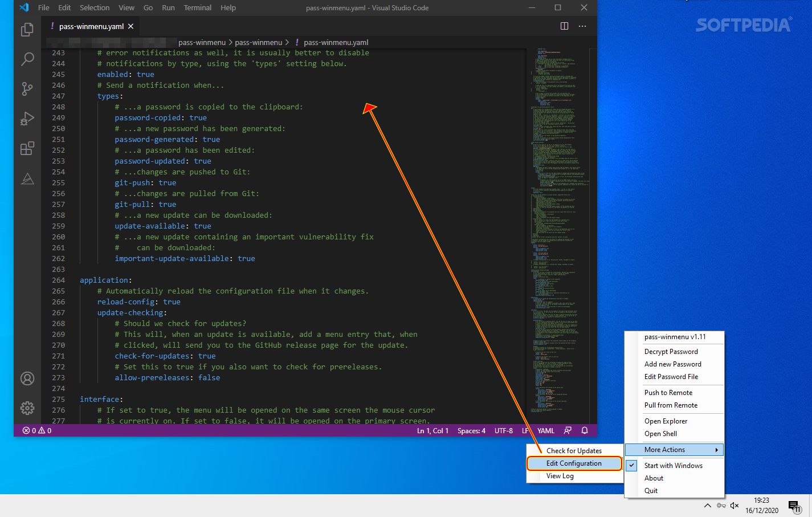Open the Run and Debug view
Viewport: 812px width, 517px height.
click(x=27, y=119)
